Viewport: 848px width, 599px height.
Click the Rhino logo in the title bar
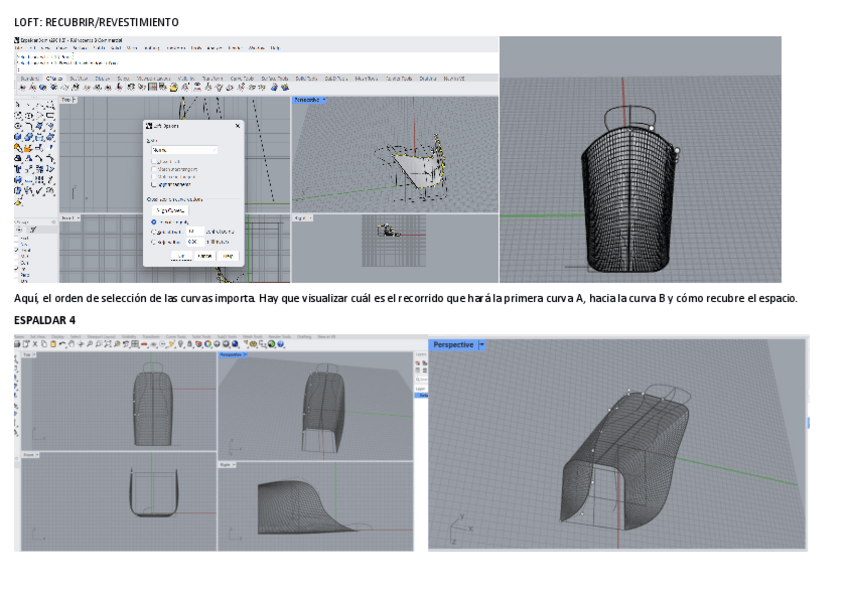coord(17,40)
